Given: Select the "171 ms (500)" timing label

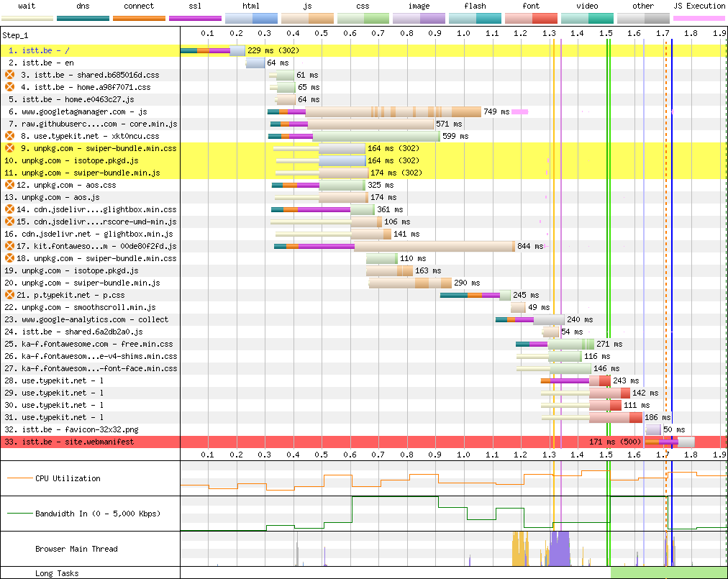Looking at the screenshot, I should point(615,442).
